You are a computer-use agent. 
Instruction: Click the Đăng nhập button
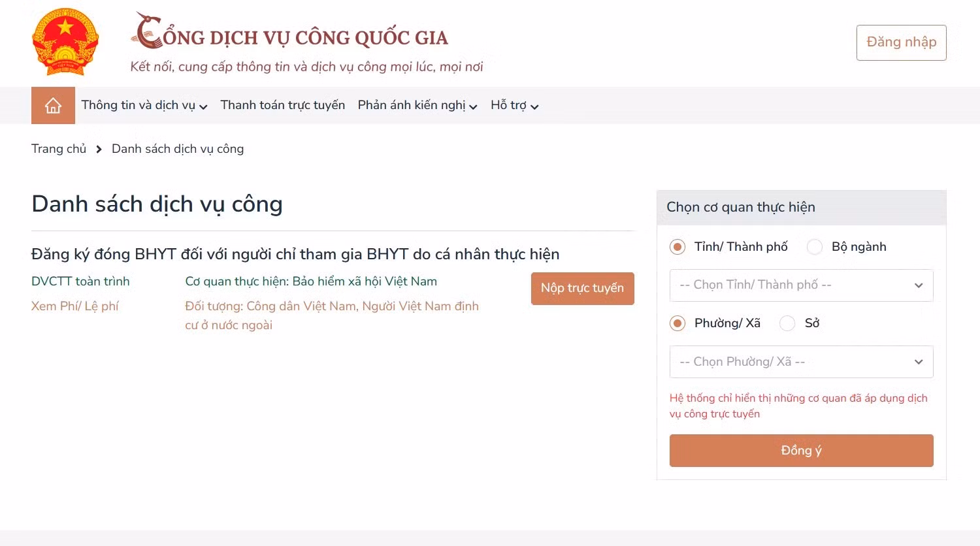(901, 42)
